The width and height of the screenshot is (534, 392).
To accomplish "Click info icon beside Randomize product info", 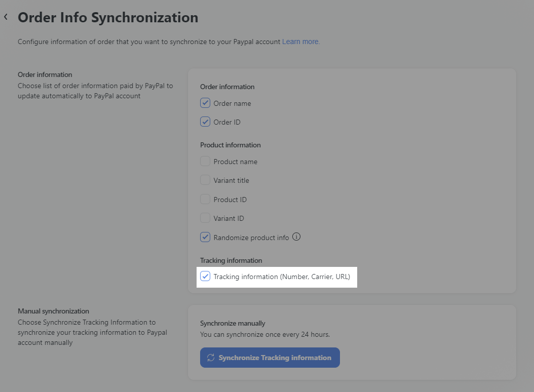I will pyautogui.click(x=297, y=237).
